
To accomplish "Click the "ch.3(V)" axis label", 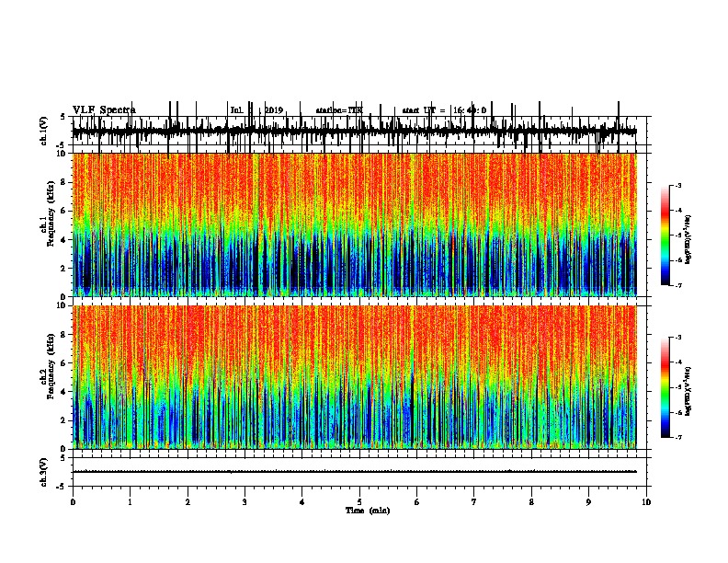I will [43, 472].
